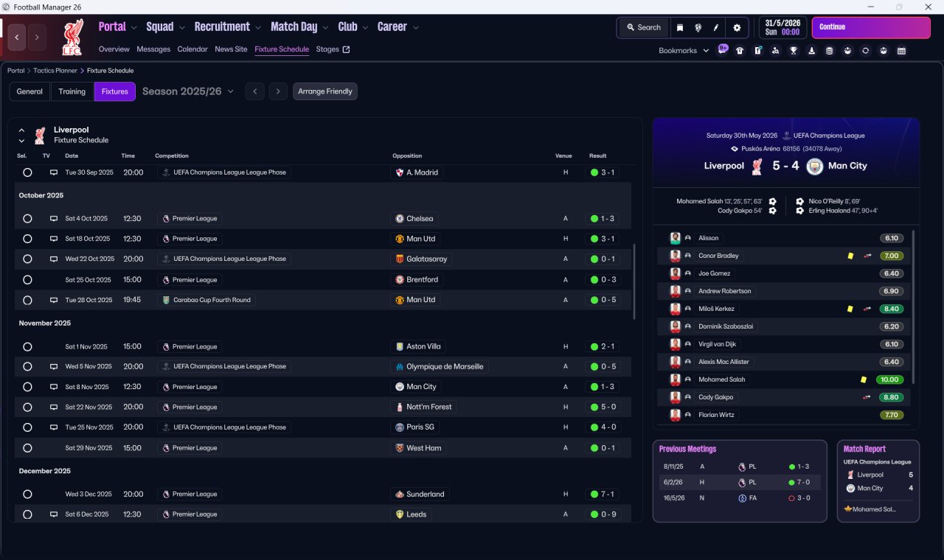This screenshot has height=560, width=944.
Task: Switch to the Training tab
Action: [x=72, y=91]
